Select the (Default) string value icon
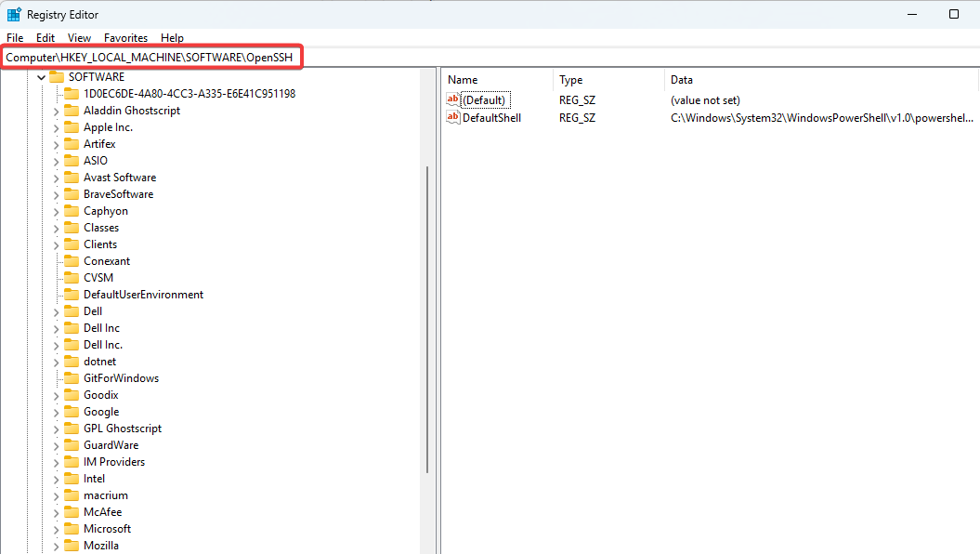This screenshot has width=980, height=554. (453, 99)
